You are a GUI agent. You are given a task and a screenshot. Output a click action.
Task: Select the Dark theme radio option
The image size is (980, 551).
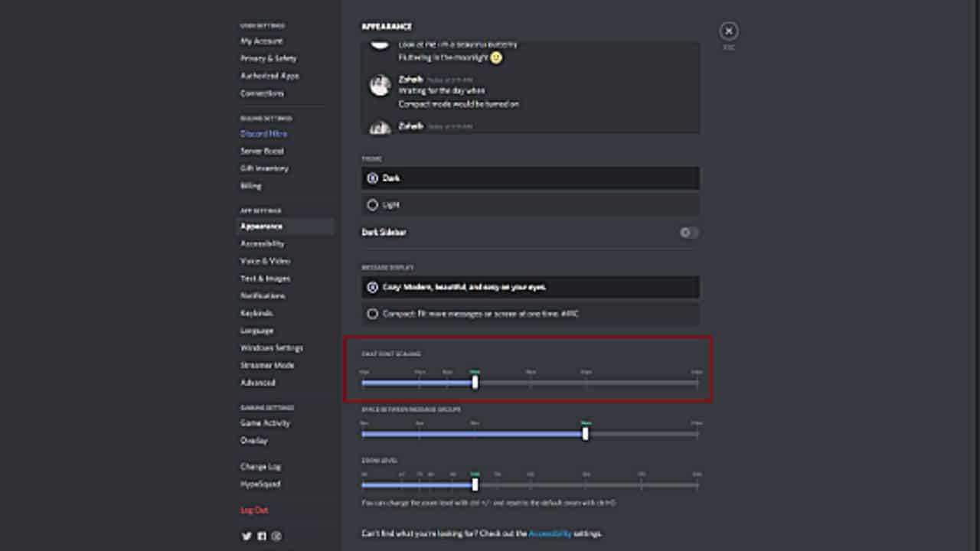[x=530, y=178]
